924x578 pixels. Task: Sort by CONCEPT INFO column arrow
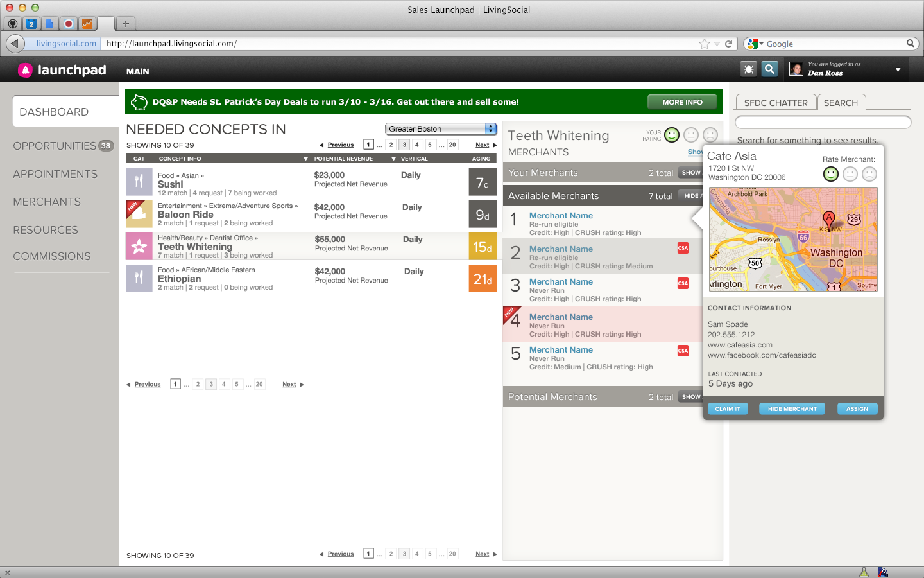305,159
